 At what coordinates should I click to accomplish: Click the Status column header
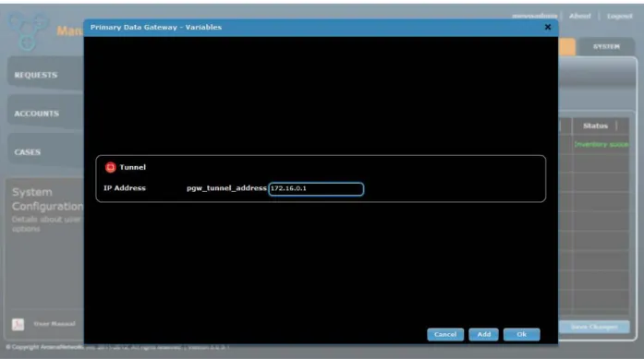coord(595,126)
